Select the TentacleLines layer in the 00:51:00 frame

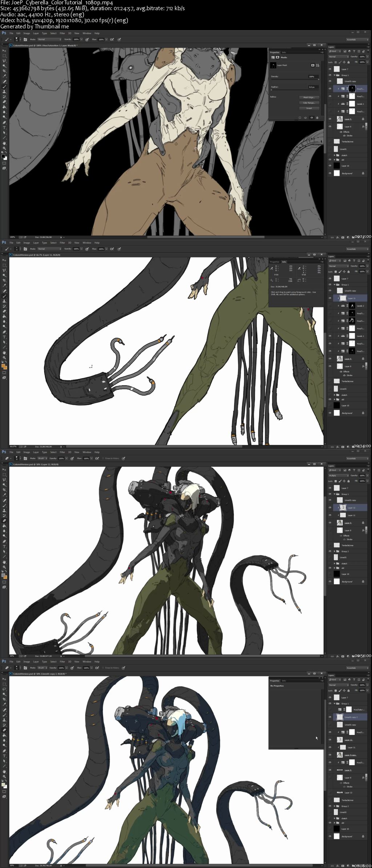click(x=348, y=545)
